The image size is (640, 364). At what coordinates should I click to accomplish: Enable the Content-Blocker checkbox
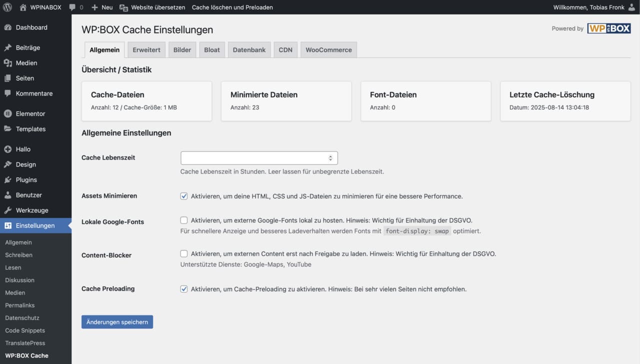[x=184, y=253]
